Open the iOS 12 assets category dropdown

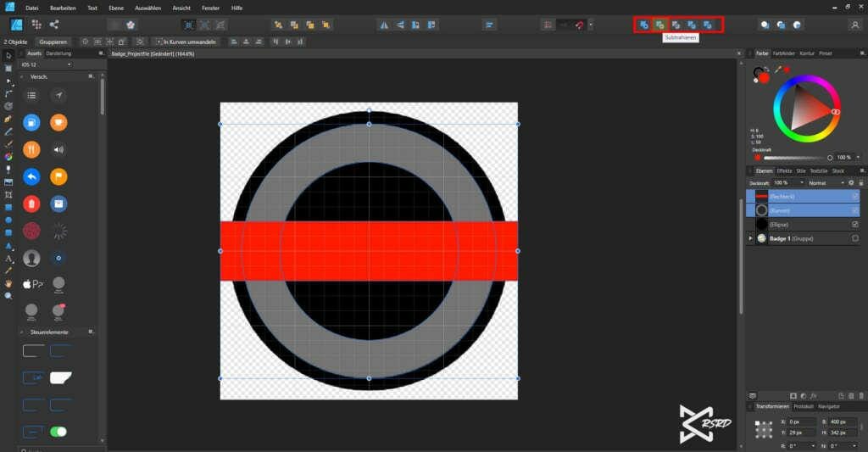tap(47, 64)
